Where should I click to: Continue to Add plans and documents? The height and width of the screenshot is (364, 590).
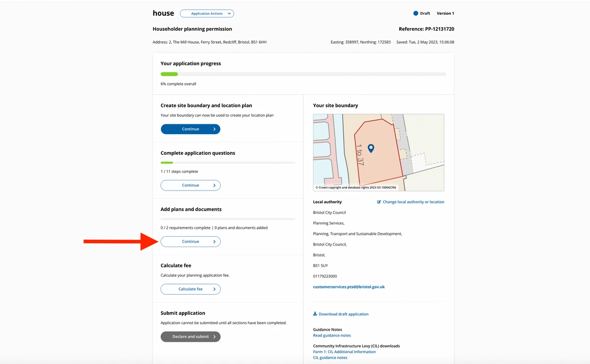click(x=190, y=242)
